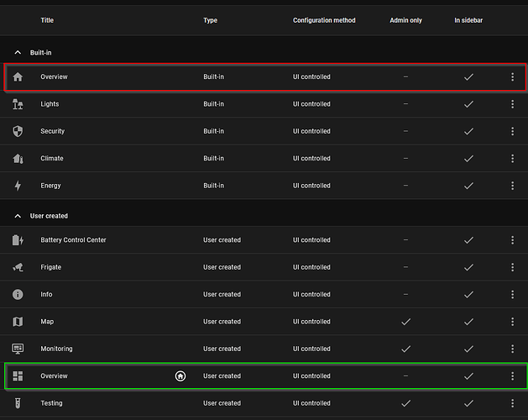
Task: Open the three-dot menu for Battery Control Center
Action: click(513, 240)
